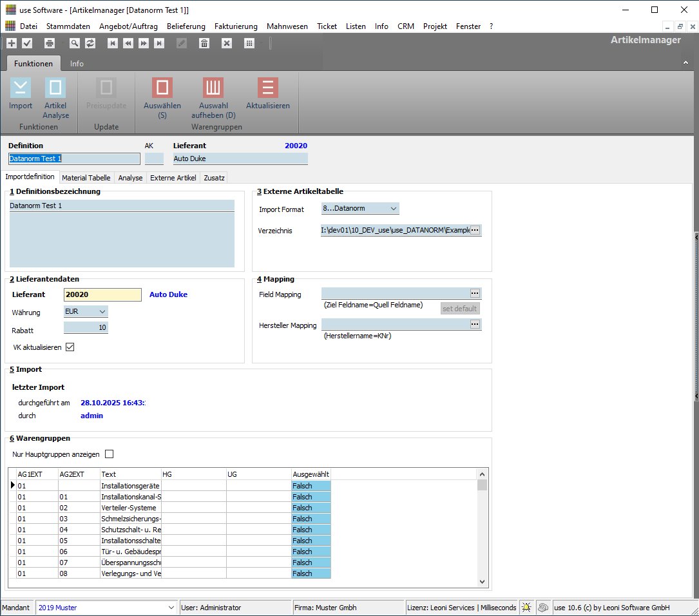Click the Verzeichnis browse ellipsis button

tap(475, 230)
